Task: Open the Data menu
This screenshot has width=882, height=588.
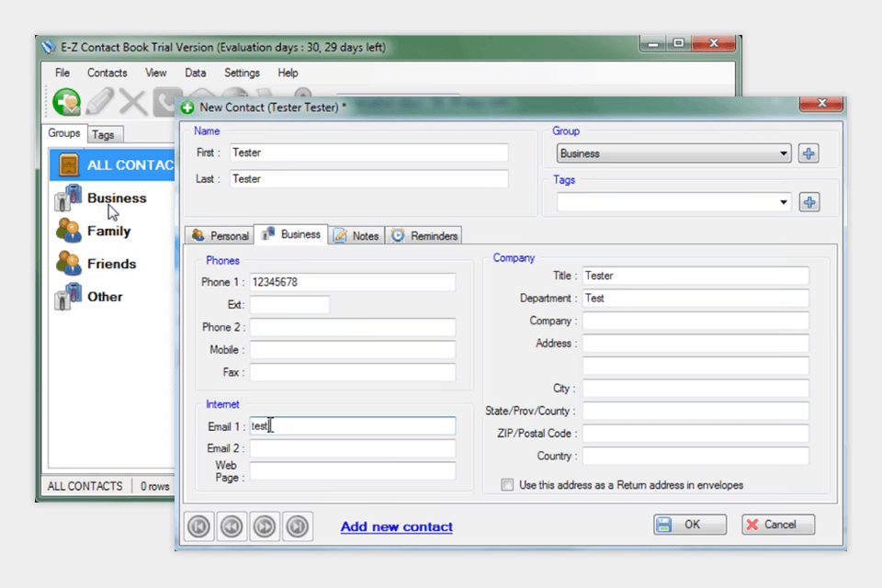Action: click(195, 73)
